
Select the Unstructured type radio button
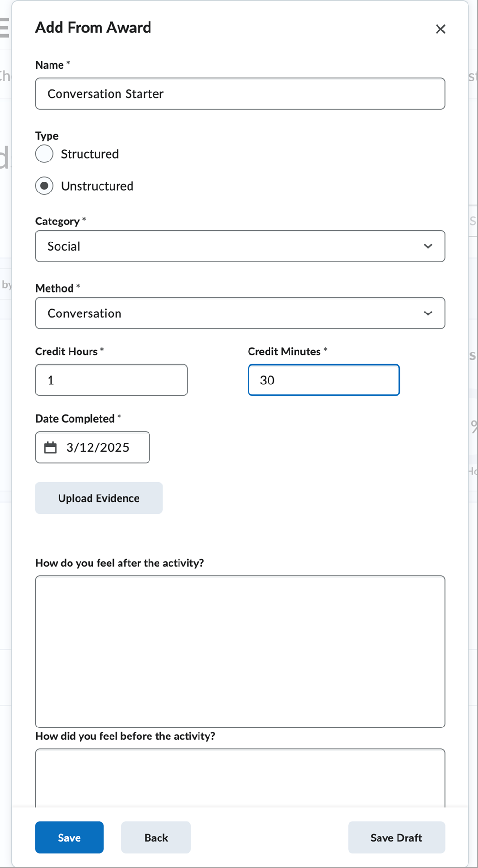tap(44, 186)
